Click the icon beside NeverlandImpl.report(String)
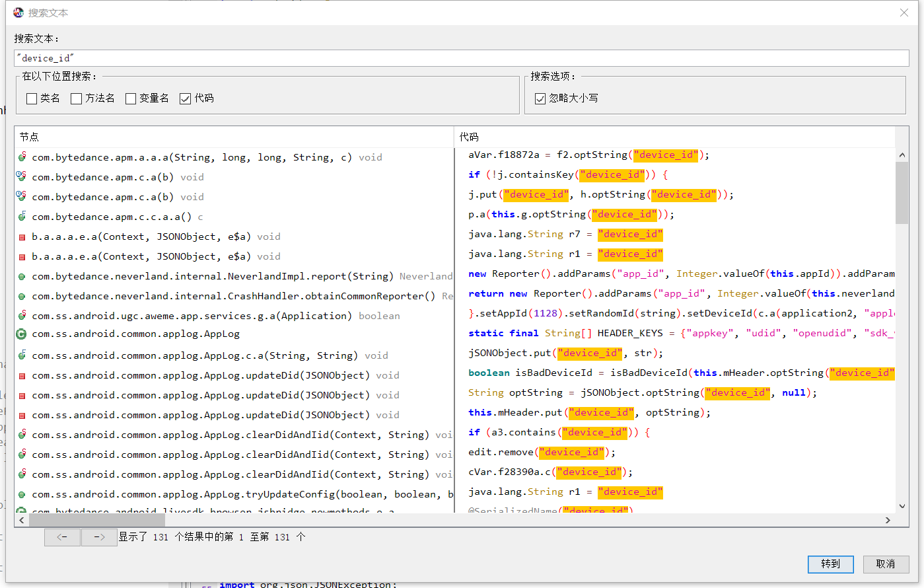Image resolution: width=924 pixels, height=588 pixels. click(22, 276)
